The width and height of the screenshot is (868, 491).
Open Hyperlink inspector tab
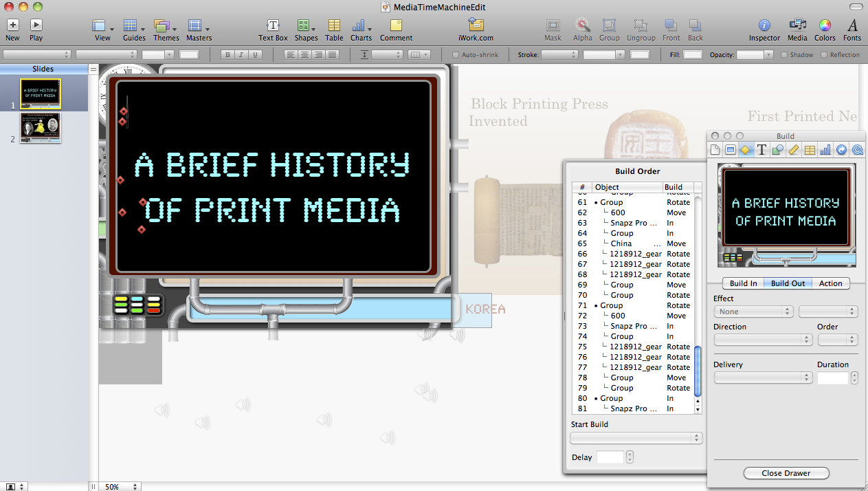pyautogui.click(x=841, y=150)
